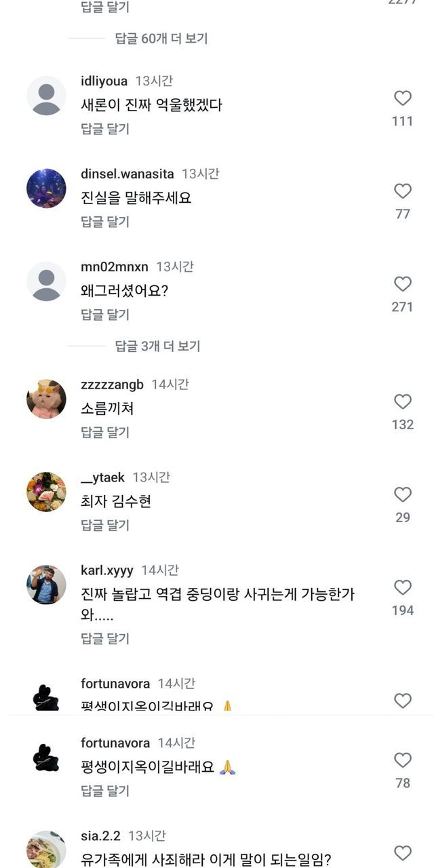Expand 60 more replies (답글 60개 더 보기)
Image resolution: width=434 pixels, height=868 pixels.
pyautogui.click(x=161, y=39)
